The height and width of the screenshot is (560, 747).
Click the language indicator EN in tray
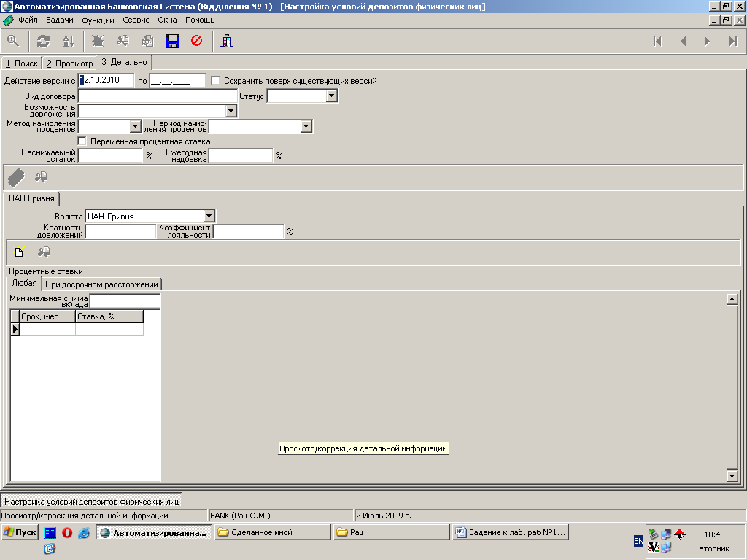pos(638,541)
